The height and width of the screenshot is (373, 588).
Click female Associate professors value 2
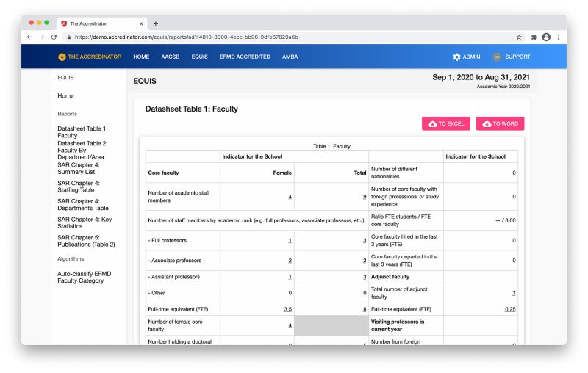pyautogui.click(x=290, y=261)
